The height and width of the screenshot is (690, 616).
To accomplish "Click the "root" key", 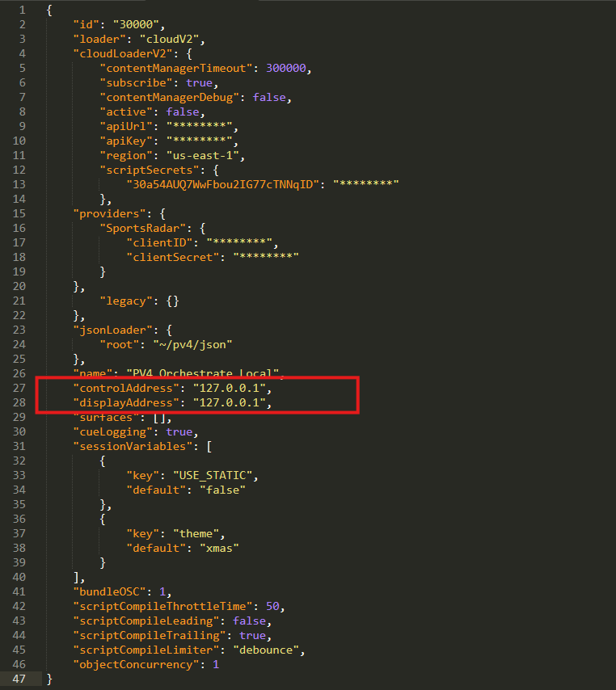I will [x=120, y=344].
